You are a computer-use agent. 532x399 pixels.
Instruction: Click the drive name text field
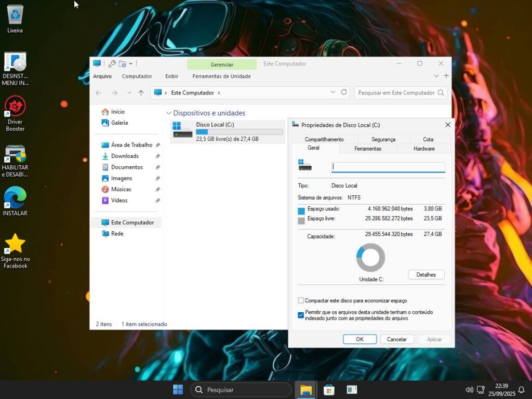pyautogui.click(x=388, y=167)
